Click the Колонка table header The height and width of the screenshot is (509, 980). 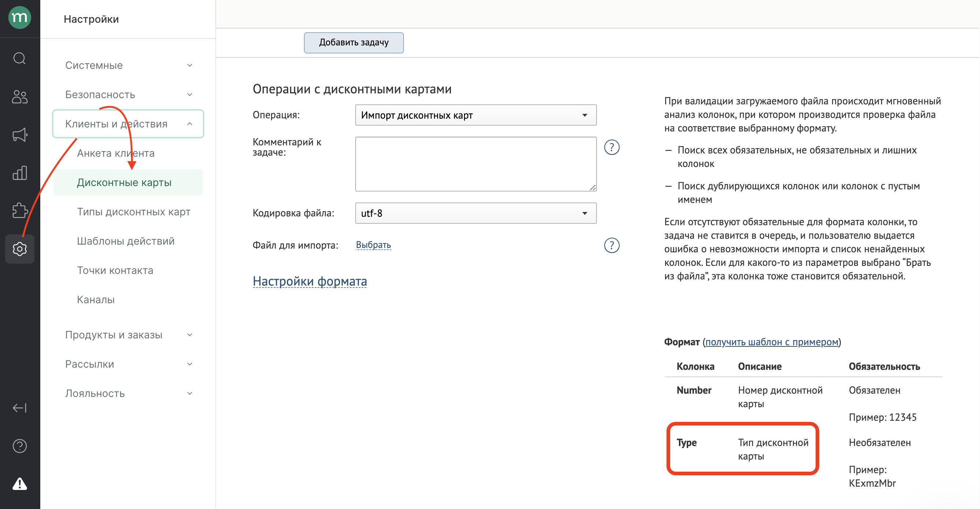pos(695,366)
